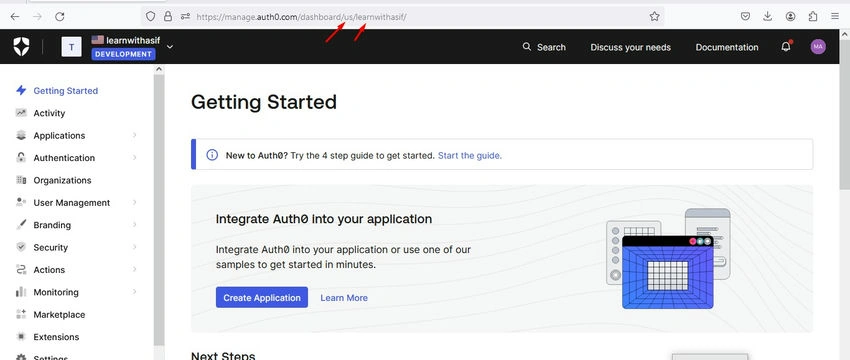Viewport: 850px width, 360px height.
Task: Click the sidebar vertical scrollbar
Action: click(x=159, y=210)
